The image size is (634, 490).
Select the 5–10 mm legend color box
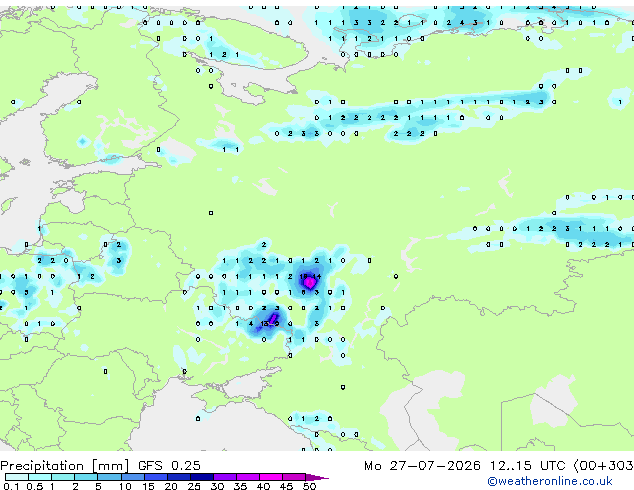(109, 477)
